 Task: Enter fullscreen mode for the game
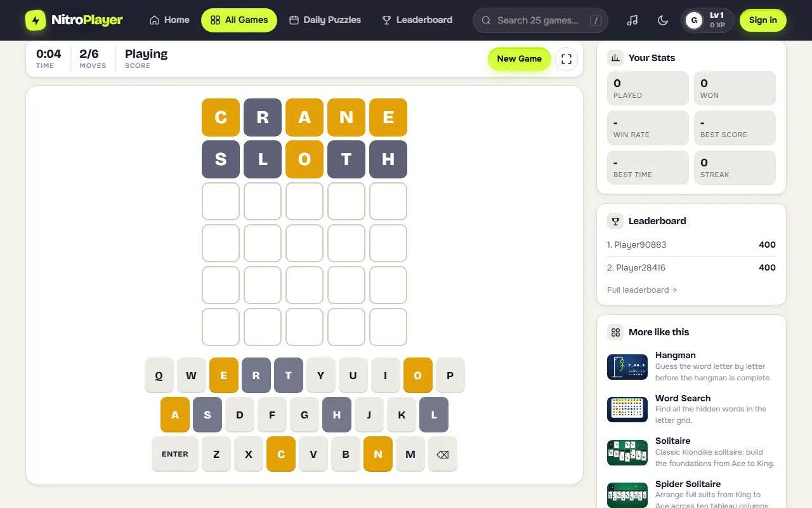point(566,59)
